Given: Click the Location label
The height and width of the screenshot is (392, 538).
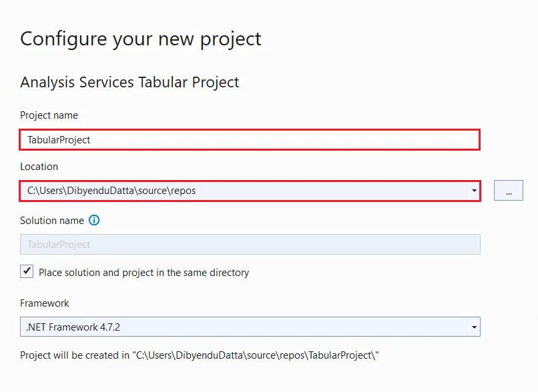Looking at the screenshot, I should [x=39, y=167].
